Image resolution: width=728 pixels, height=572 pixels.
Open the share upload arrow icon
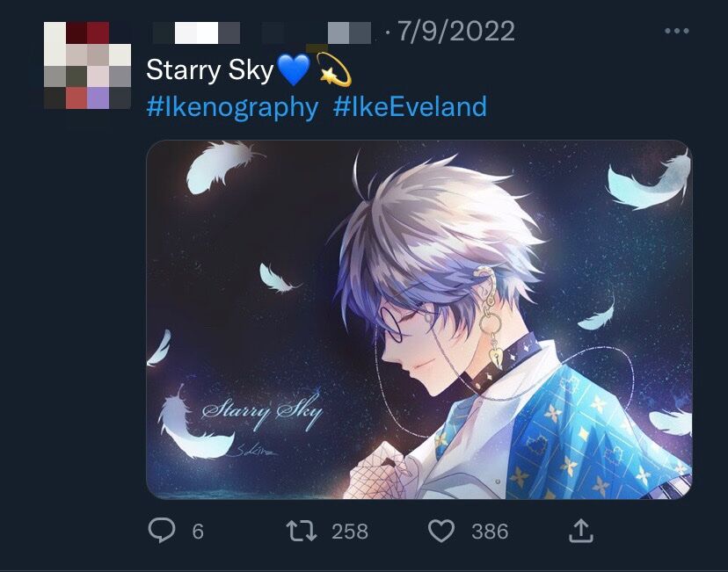tap(581, 531)
